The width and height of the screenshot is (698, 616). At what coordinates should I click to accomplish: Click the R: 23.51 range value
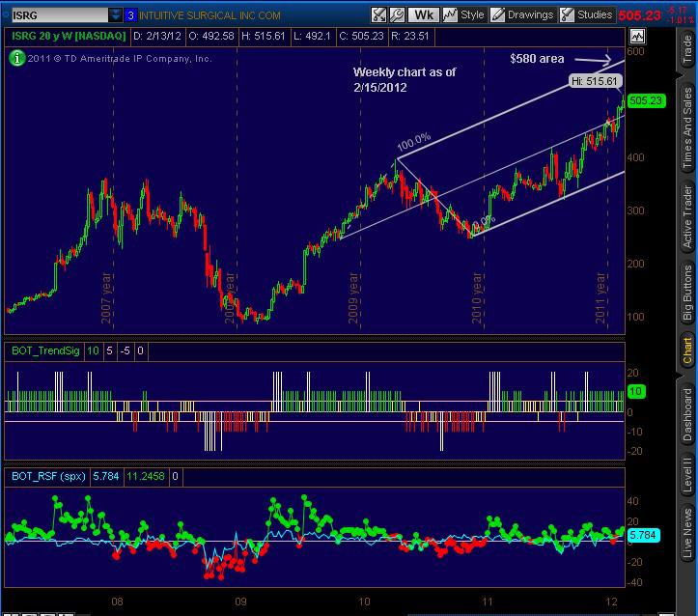coord(410,36)
